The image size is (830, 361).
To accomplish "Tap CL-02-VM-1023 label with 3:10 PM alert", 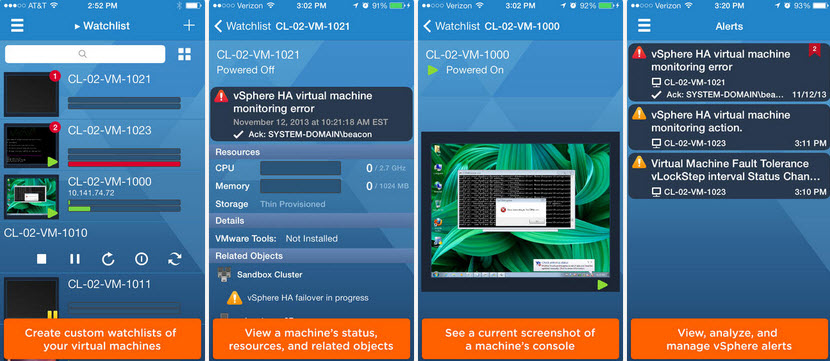I will (694, 192).
